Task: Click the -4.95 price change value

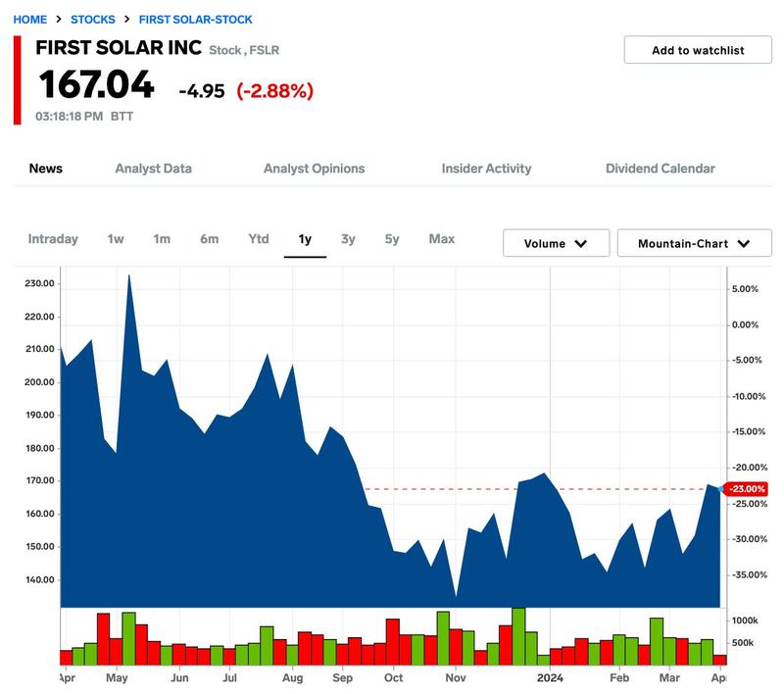Action: tap(202, 91)
